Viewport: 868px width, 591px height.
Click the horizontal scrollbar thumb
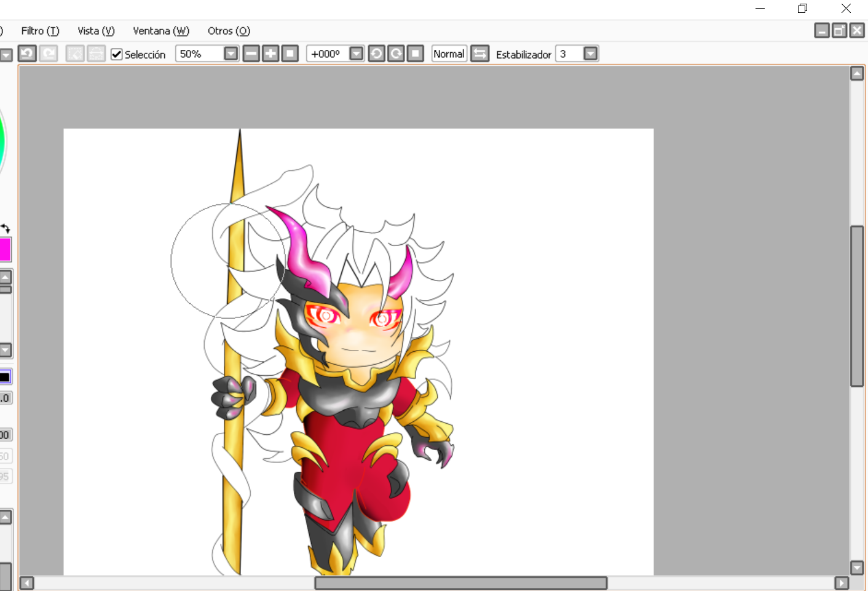[x=461, y=582]
